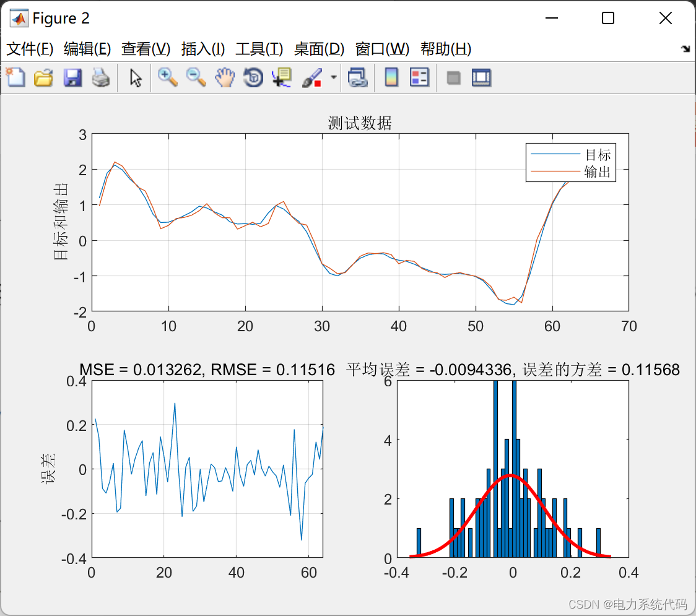Click the dock figure arrow
Image resolution: width=696 pixels, height=616 pixels.
click(x=686, y=49)
